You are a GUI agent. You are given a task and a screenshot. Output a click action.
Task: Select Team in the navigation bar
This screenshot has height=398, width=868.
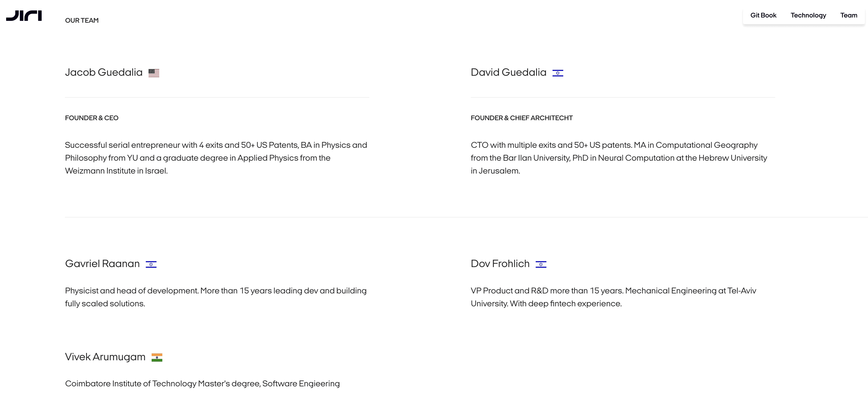coord(848,15)
